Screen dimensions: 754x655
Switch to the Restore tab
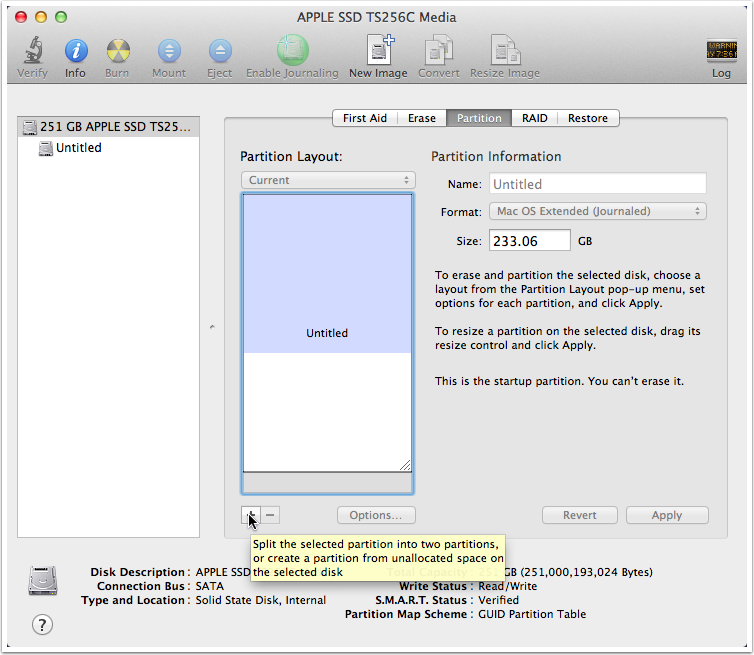click(588, 118)
